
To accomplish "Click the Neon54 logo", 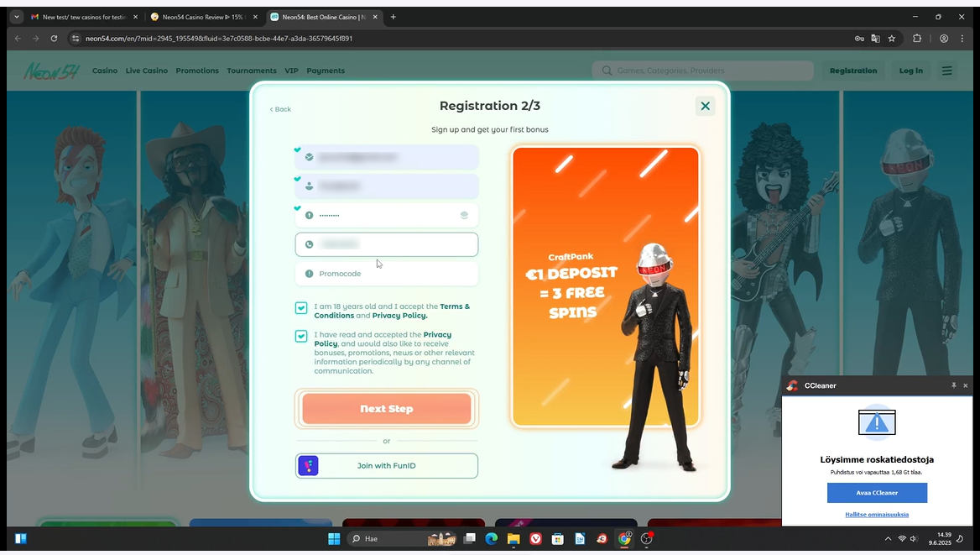I will coord(51,71).
